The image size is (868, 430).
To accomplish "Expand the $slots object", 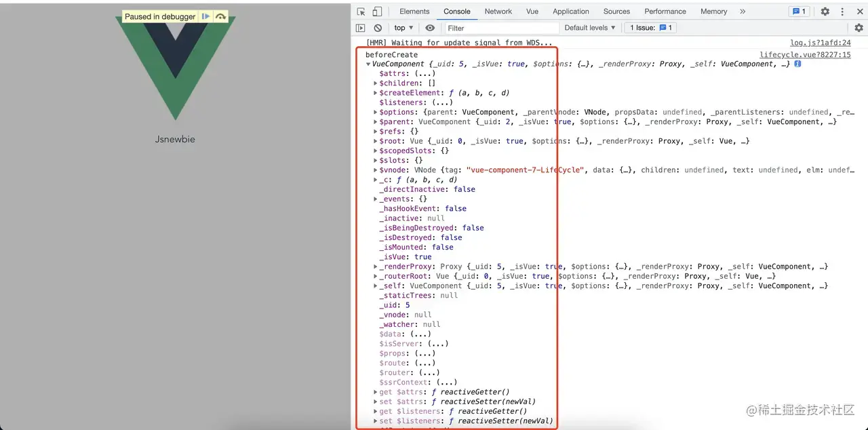I will coord(376,161).
